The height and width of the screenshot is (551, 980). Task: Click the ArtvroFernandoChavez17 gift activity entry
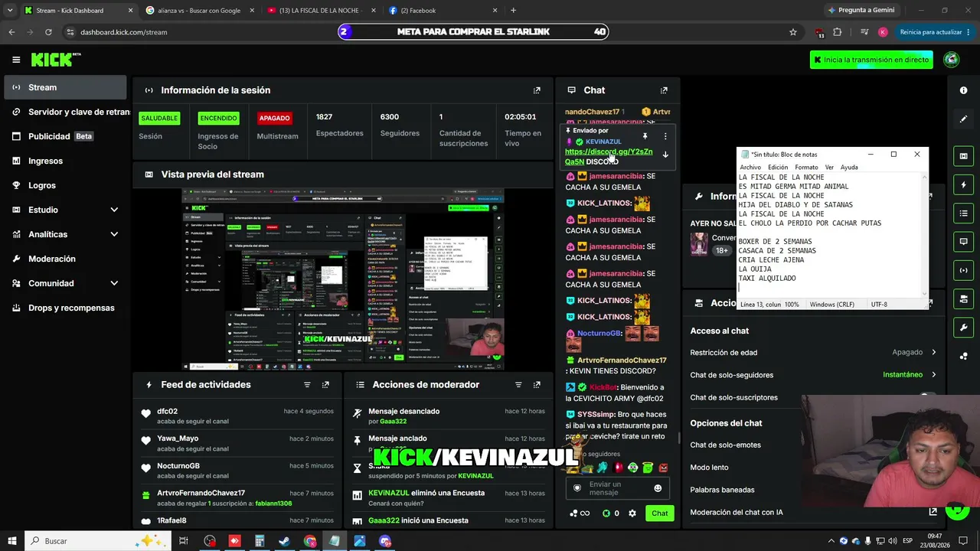tap(237, 498)
